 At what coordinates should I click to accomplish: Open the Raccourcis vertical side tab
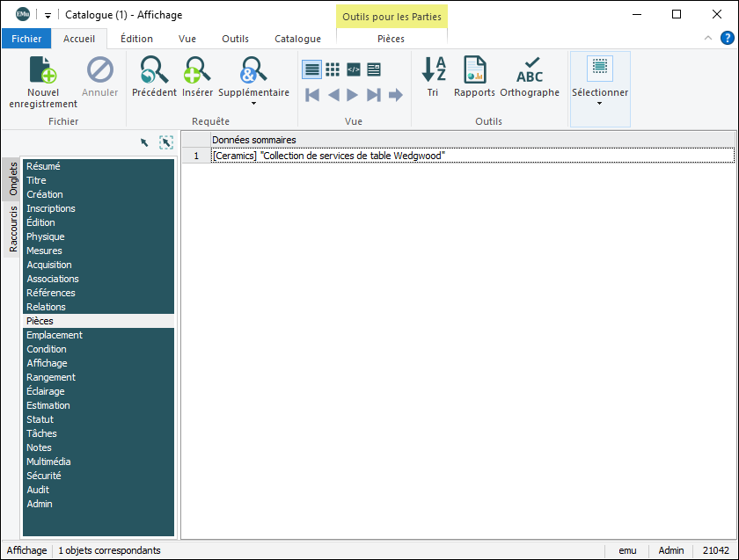point(13,229)
